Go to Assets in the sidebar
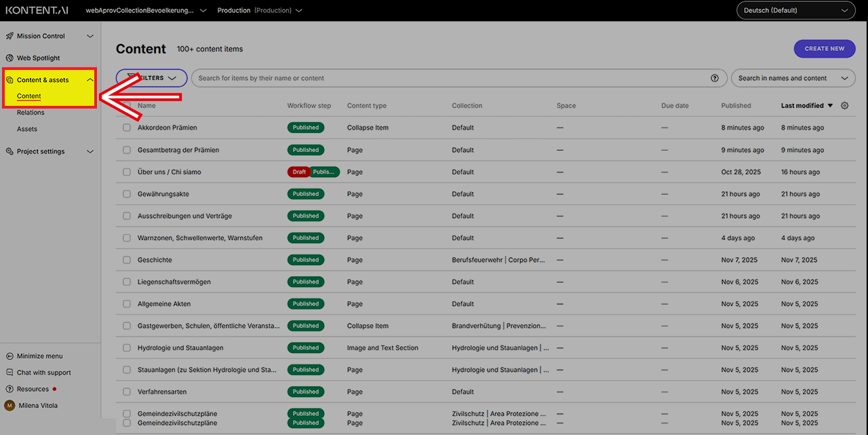868x435 pixels. coord(27,129)
